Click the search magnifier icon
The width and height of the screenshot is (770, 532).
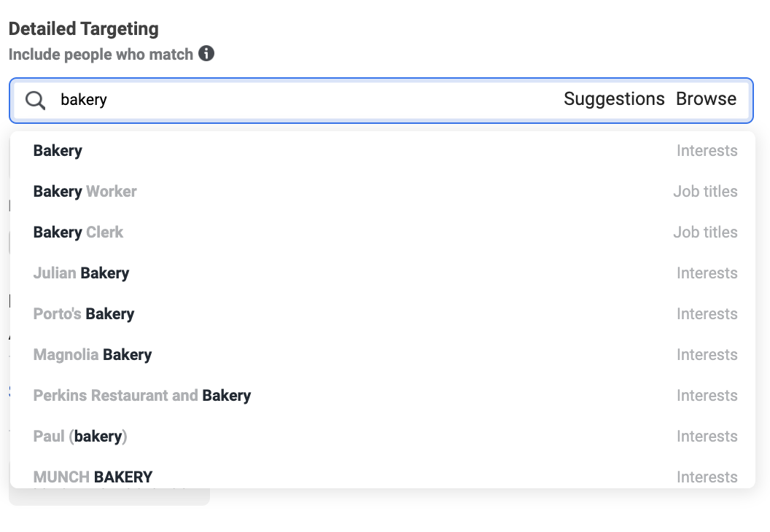point(36,100)
